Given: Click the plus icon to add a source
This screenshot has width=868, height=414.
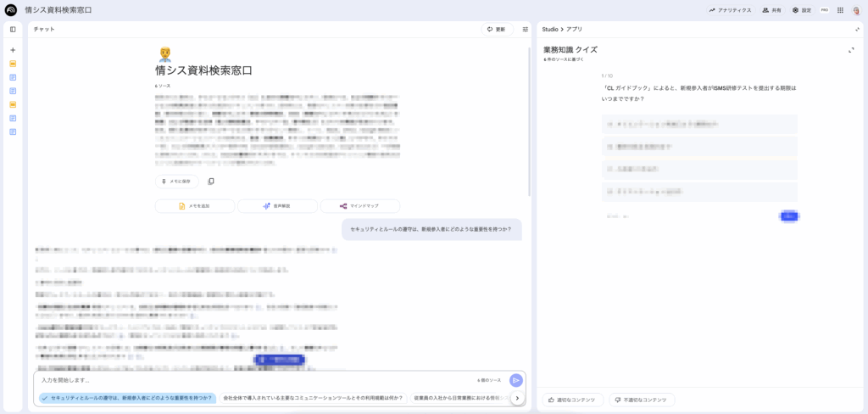Looking at the screenshot, I should pos(13,50).
